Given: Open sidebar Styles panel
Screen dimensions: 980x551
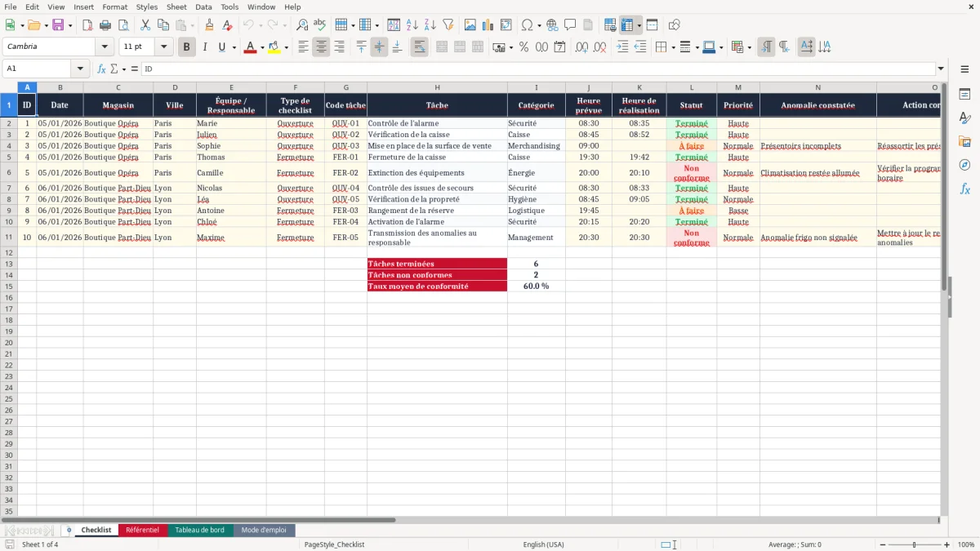Looking at the screenshot, I should [964, 118].
